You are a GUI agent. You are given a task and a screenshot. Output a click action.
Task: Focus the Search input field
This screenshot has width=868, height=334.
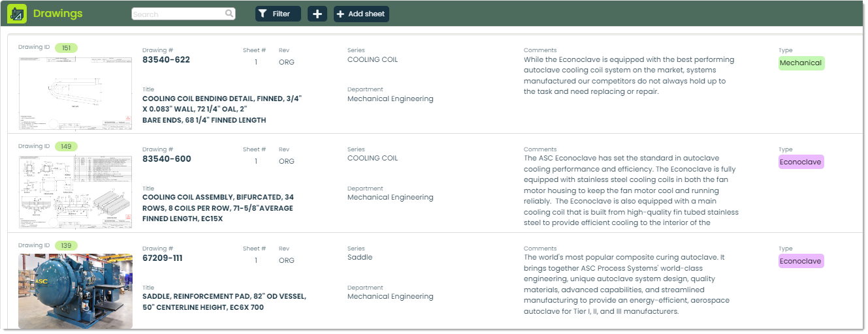click(178, 14)
